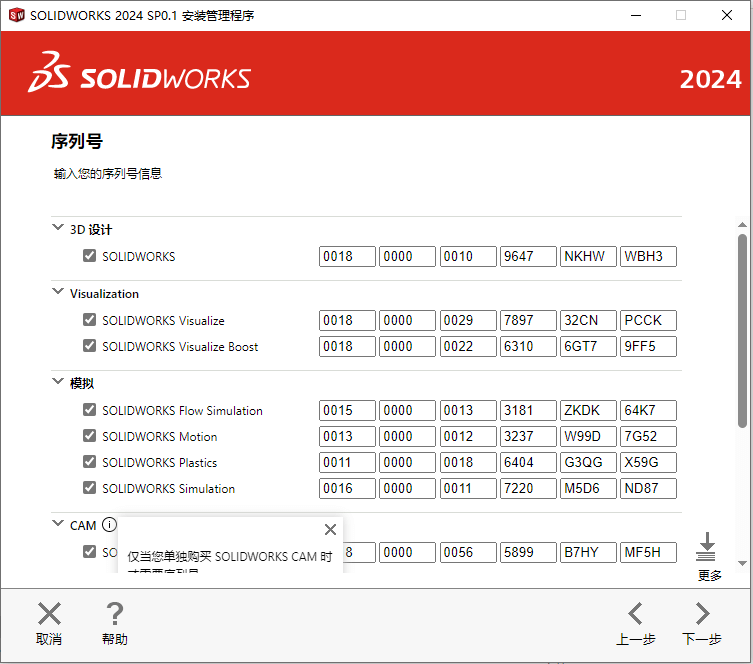Click Visualize Boost field 9FF5
This screenshot has width=753, height=664.
[648, 346]
